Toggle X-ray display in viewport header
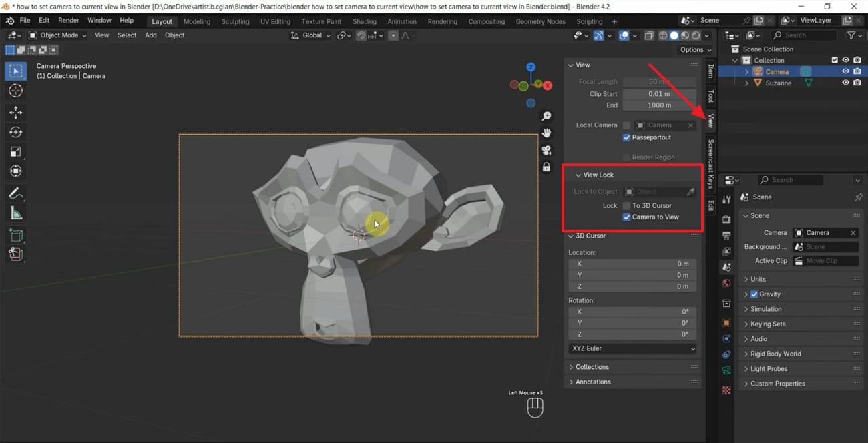Viewport: 868px width, 443px height. (x=649, y=35)
